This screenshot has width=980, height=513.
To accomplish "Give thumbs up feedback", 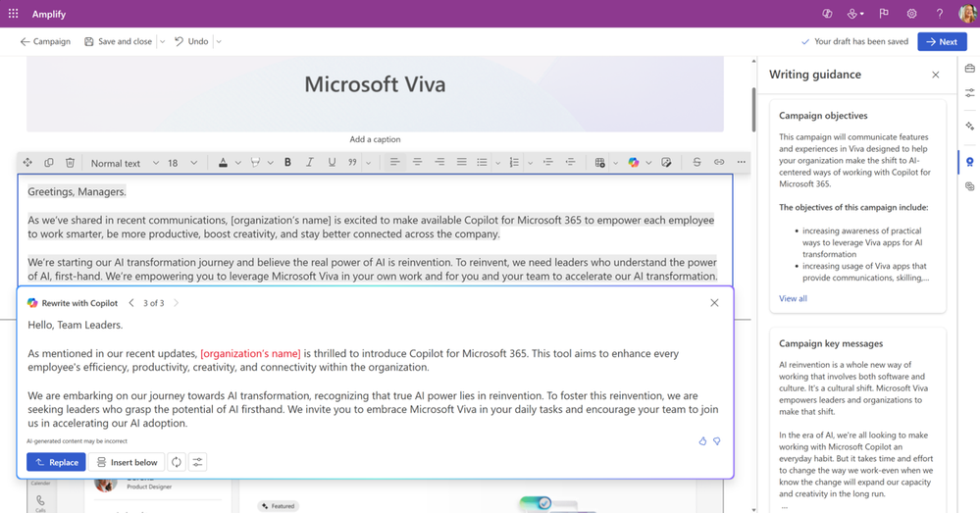I will [702, 441].
